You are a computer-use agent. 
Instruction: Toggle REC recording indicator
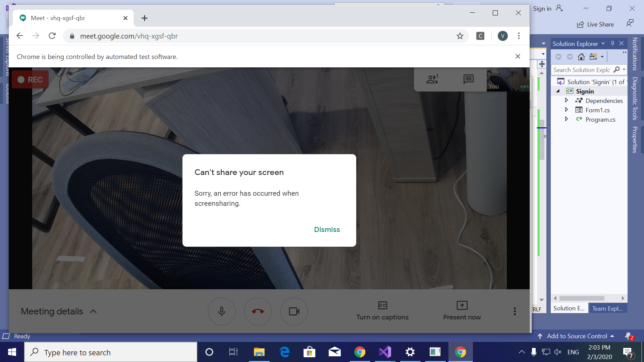click(x=30, y=79)
